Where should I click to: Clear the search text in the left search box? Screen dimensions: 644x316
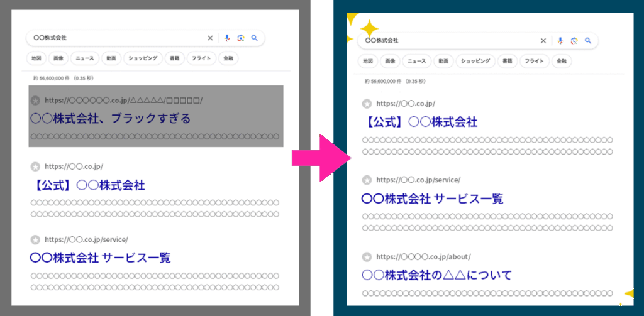(210, 38)
